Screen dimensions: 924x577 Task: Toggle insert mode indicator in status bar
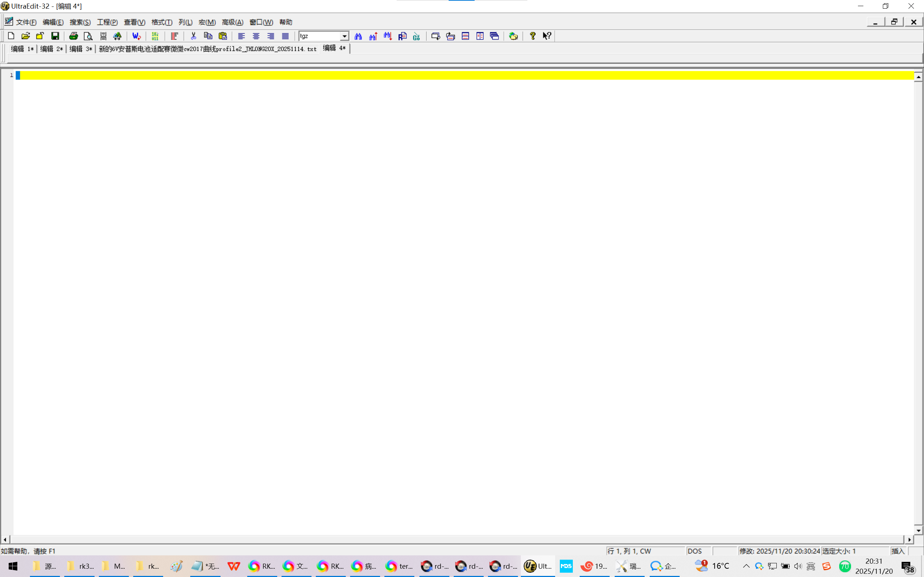pyautogui.click(x=898, y=551)
